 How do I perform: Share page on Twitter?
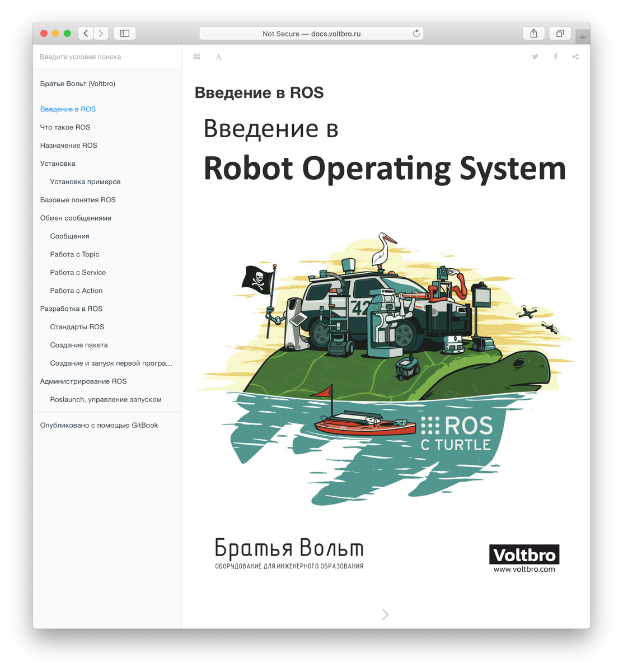coord(535,57)
